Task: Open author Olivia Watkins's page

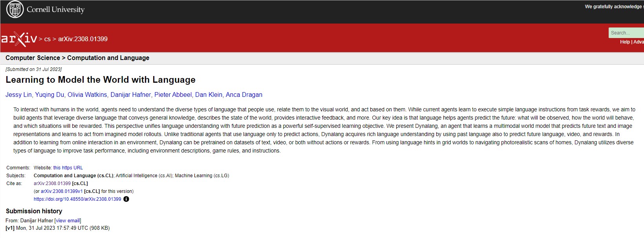Action: coord(87,94)
